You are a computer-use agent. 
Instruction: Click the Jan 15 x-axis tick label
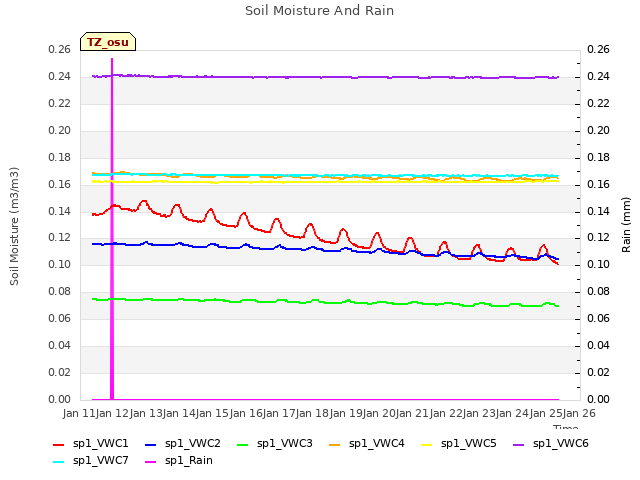tap(212, 413)
